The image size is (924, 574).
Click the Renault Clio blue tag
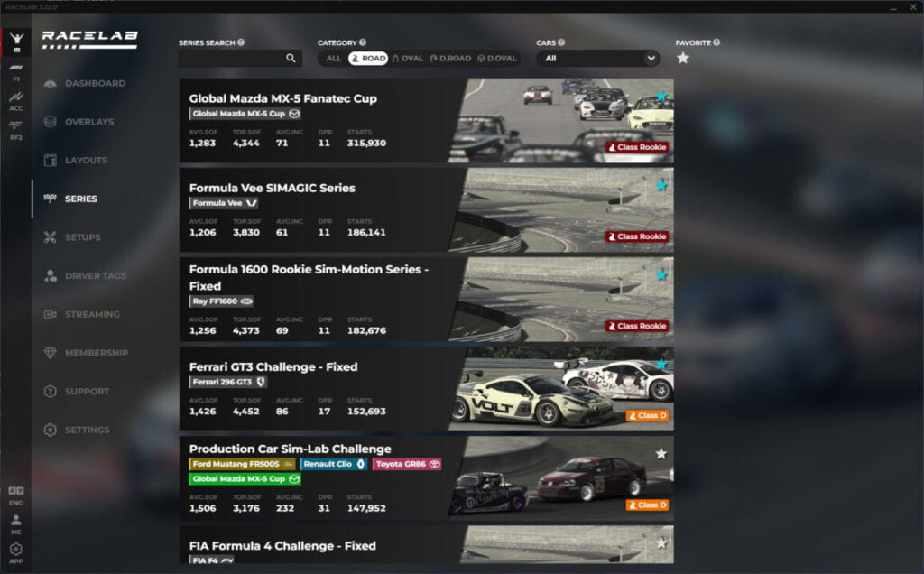[x=334, y=464]
